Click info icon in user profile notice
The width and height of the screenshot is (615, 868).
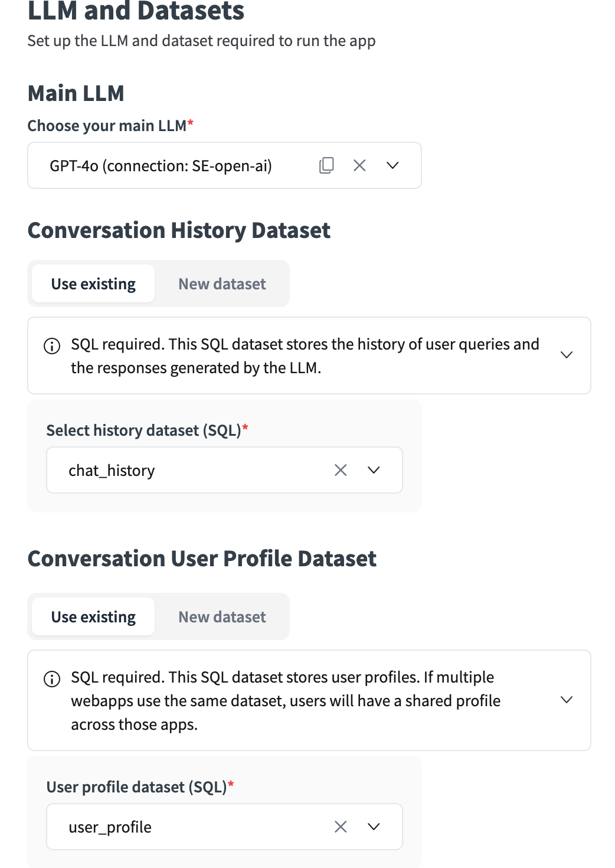coord(52,679)
